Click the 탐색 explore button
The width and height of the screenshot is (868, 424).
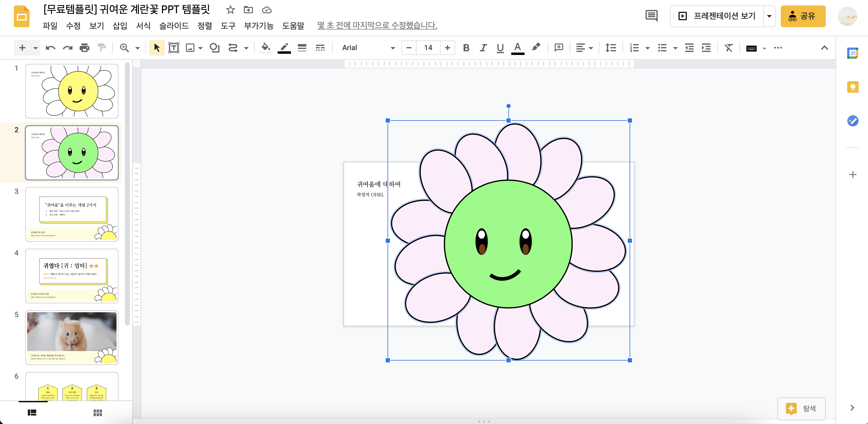tap(801, 408)
